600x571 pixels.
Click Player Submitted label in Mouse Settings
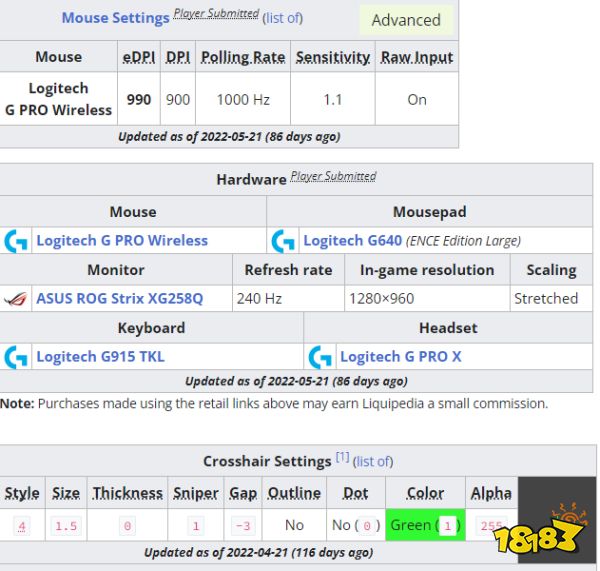(x=216, y=13)
